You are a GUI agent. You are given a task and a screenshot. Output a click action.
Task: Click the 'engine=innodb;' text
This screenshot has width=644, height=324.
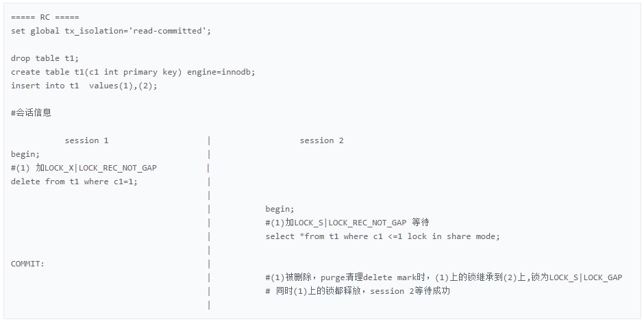click(x=221, y=73)
